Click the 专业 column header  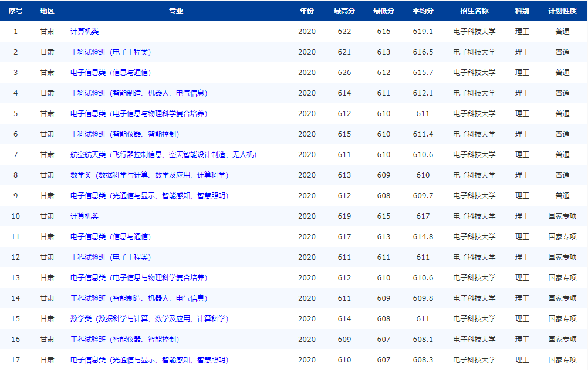tap(176, 11)
